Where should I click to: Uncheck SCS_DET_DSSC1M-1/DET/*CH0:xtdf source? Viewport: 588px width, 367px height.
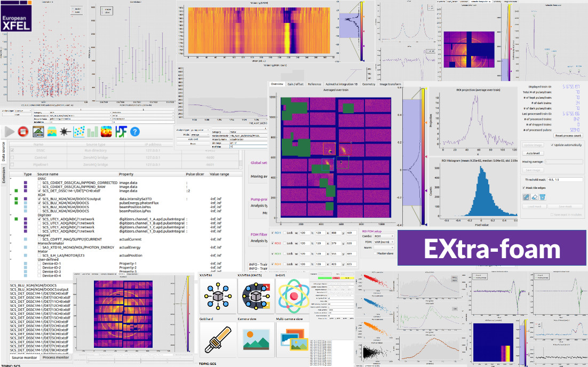tap(39, 191)
